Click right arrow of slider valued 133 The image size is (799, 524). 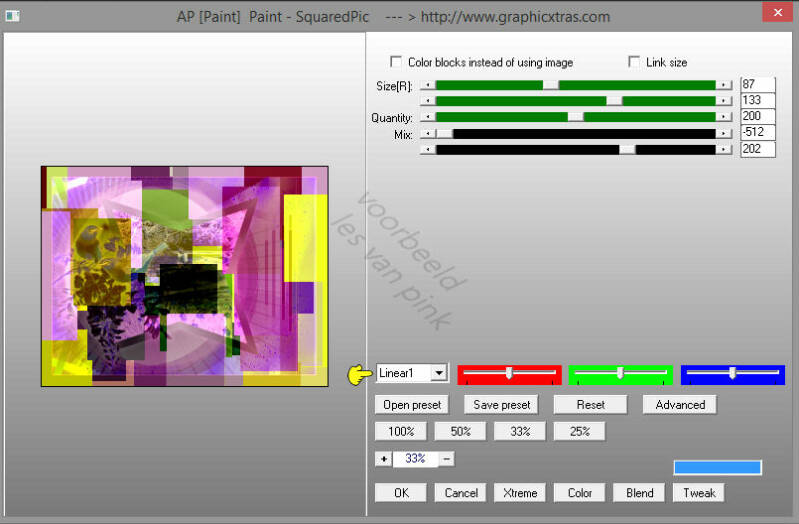click(x=724, y=101)
